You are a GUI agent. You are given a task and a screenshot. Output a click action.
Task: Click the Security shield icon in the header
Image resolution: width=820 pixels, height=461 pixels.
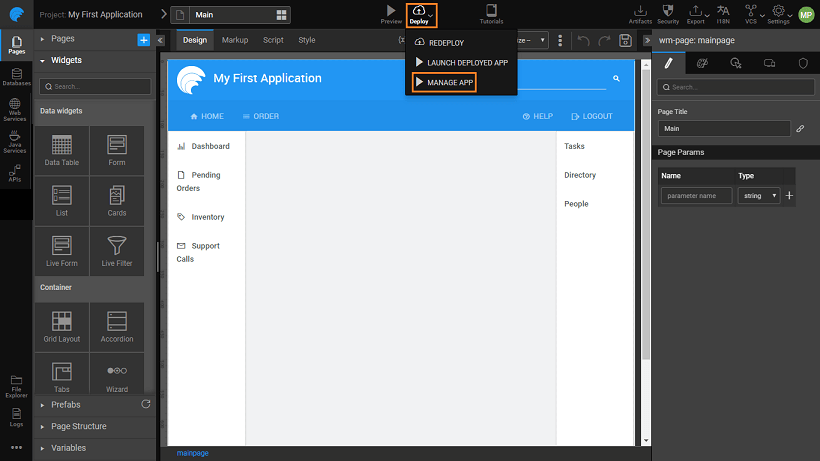click(x=667, y=13)
